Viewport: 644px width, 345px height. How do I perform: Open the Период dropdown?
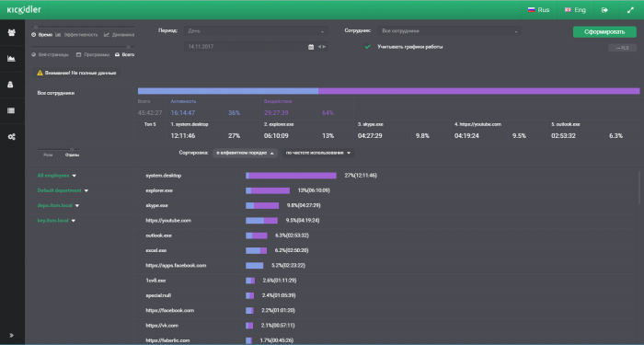coord(257,31)
